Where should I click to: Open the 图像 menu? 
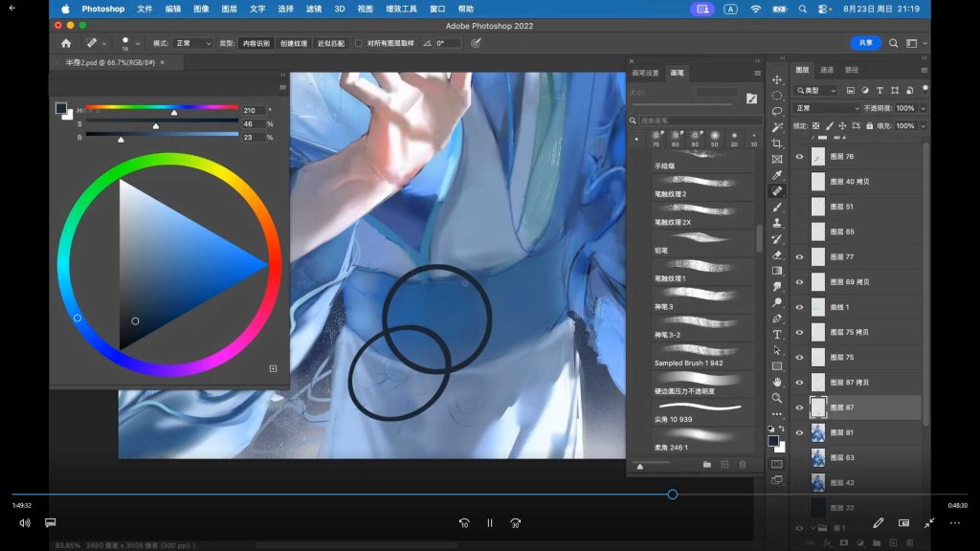(201, 9)
